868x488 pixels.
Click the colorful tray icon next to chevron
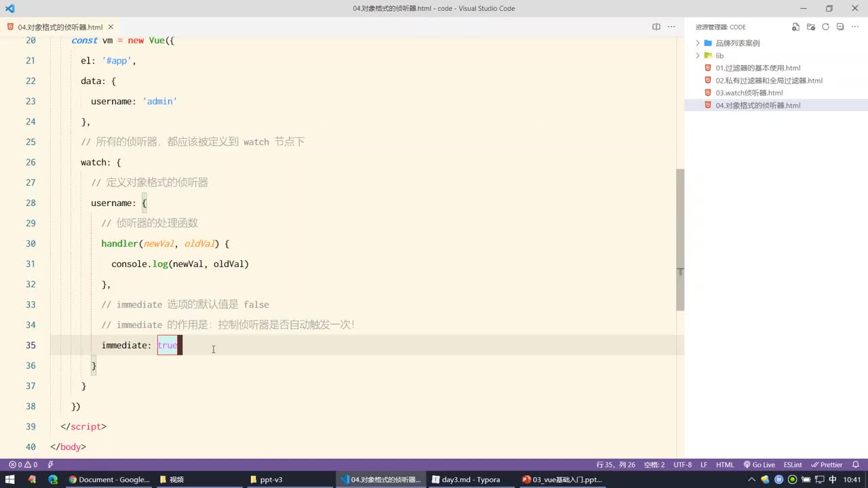[x=766, y=479]
